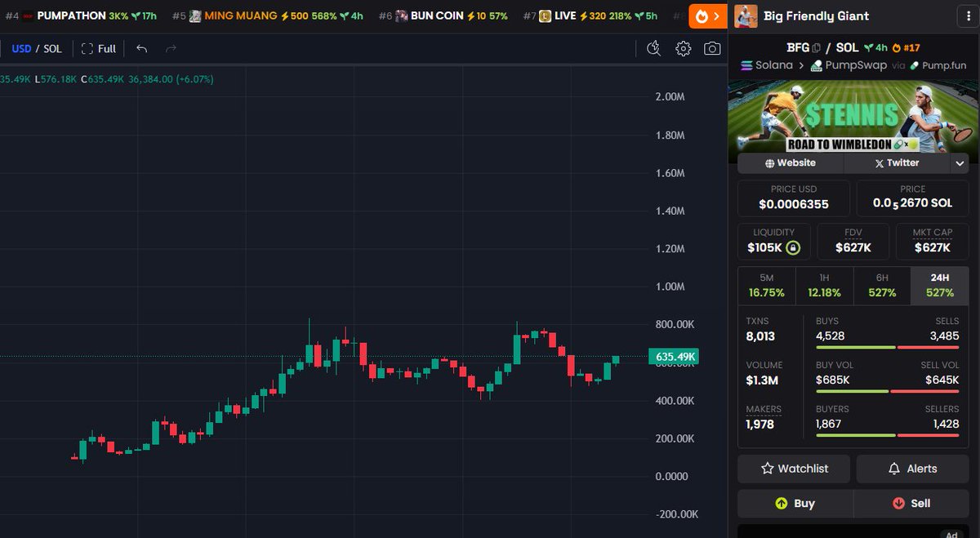Screen dimensions: 980x538
Task: Click the Solana chain logo
Action: pos(746,65)
